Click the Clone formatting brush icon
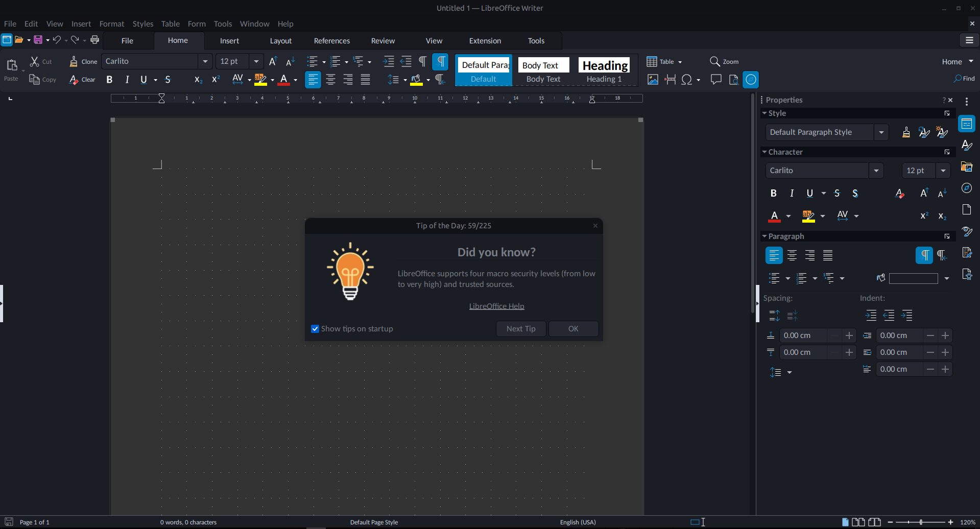Viewport: 980px width, 529px height. tap(74, 61)
